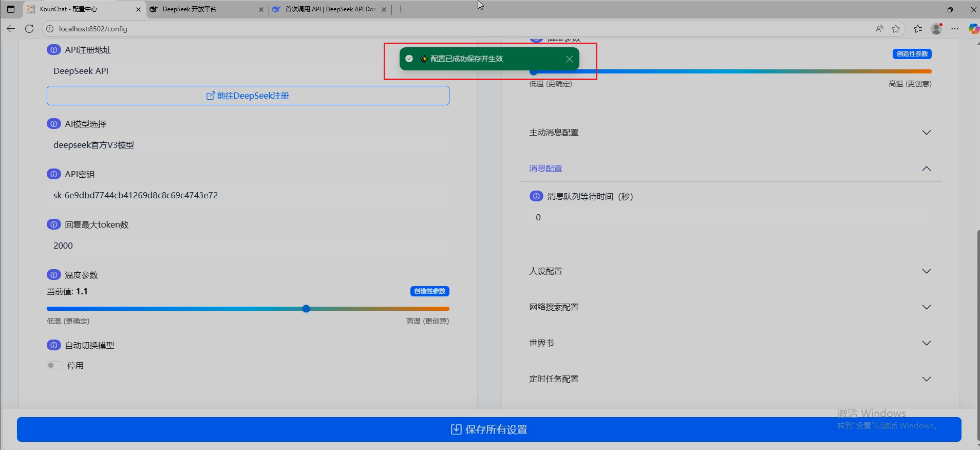Screen dimensions: 980x450
Task: Click info icon beside 自动切换模型
Action: (53, 345)
